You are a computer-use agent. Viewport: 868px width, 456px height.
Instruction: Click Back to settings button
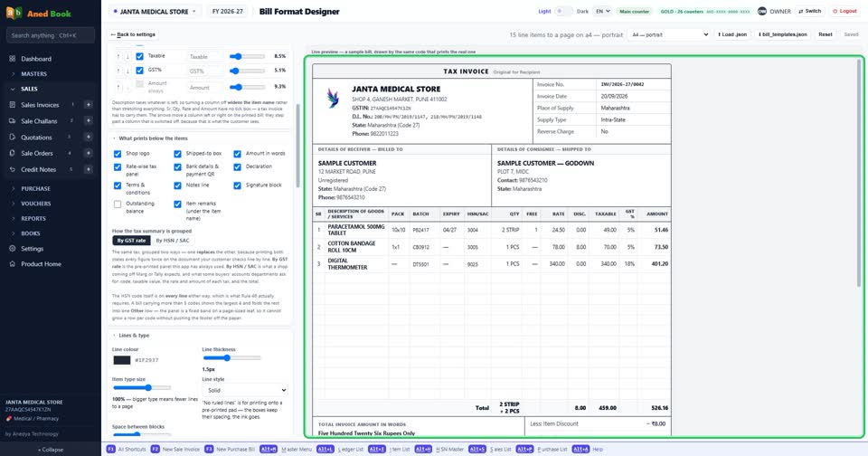(134, 34)
